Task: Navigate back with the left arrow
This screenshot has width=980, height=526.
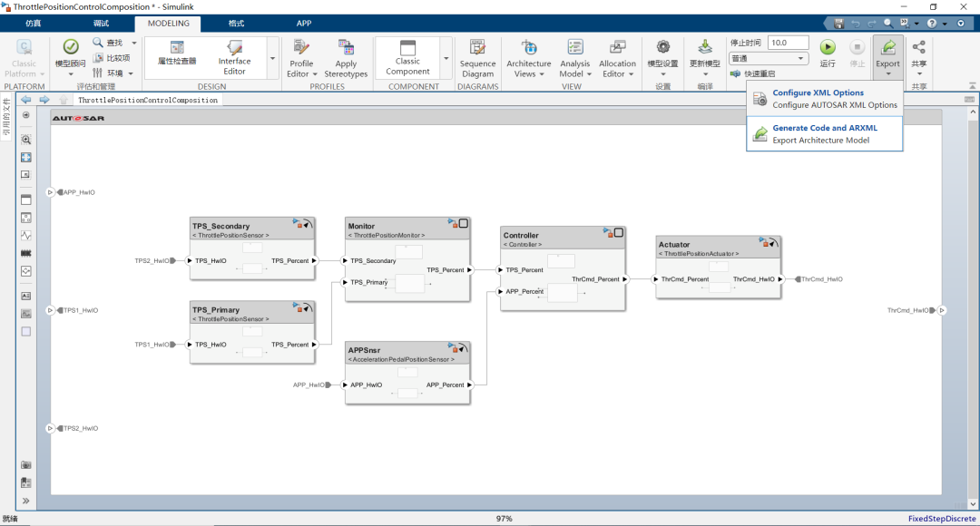Action: (x=25, y=100)
